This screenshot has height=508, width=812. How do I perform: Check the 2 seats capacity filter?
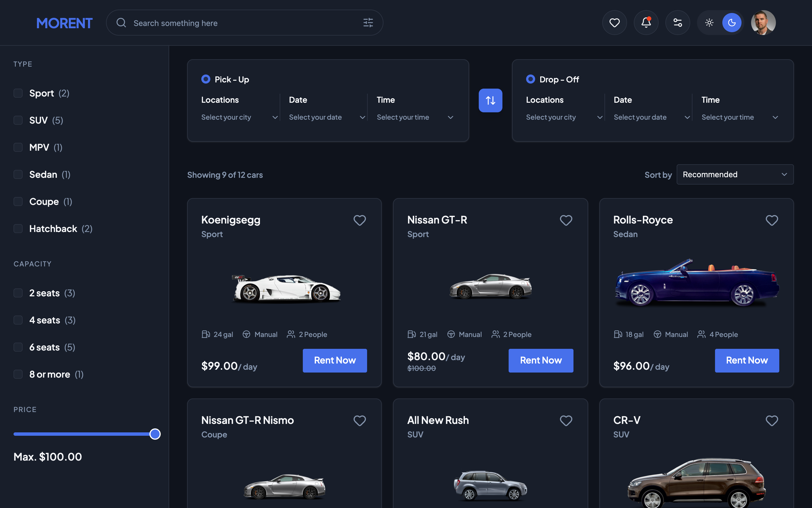[x=18, y=293]
